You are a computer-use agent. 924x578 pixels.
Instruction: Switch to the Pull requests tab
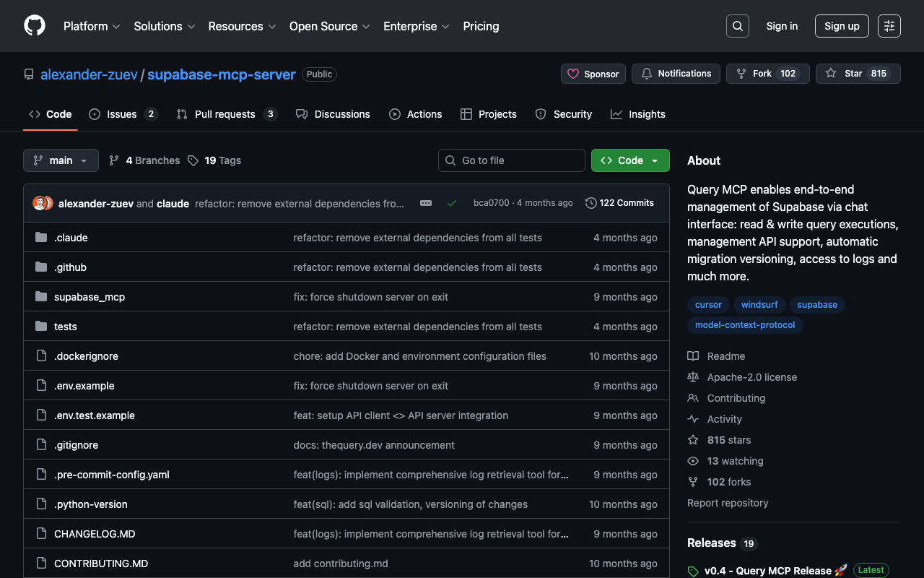225,114
